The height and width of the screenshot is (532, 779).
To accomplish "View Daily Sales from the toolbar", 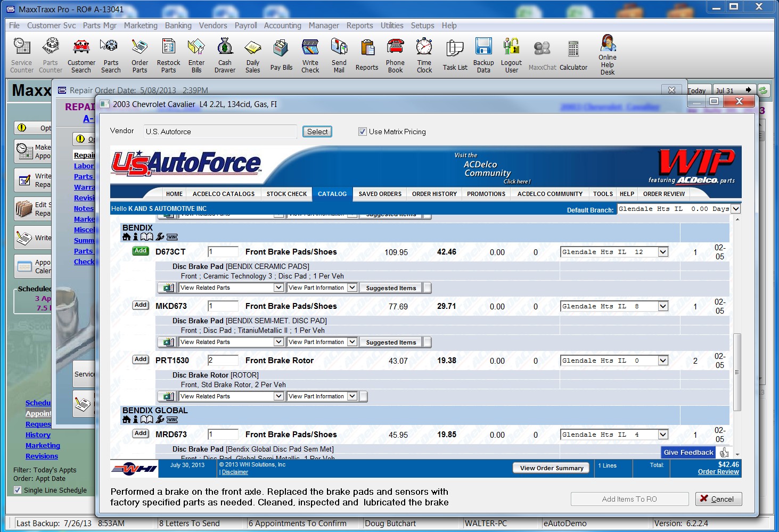I will click(253, 55).
